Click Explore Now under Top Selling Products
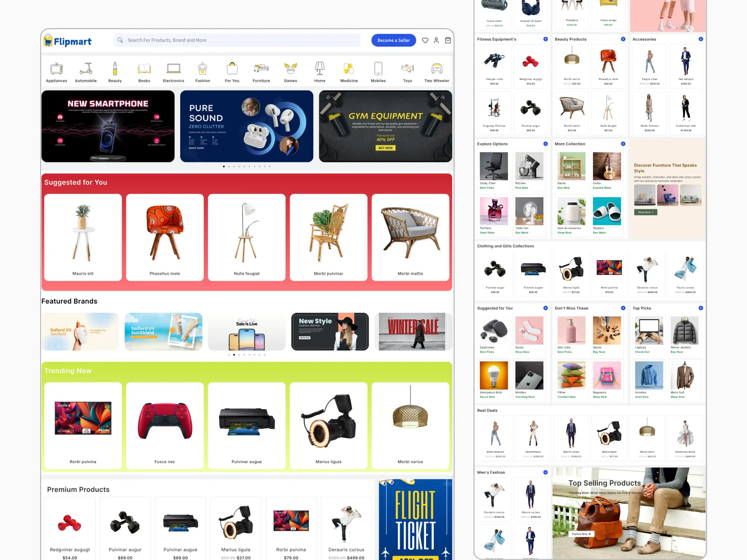This screenshot has width=747, height=560. 581,534
